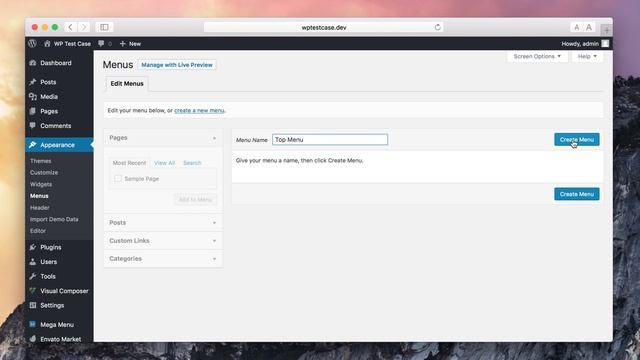Expand the Custom Links panel
The width and height of the screenshot is (640, 360).
click(x=214, y=241)
